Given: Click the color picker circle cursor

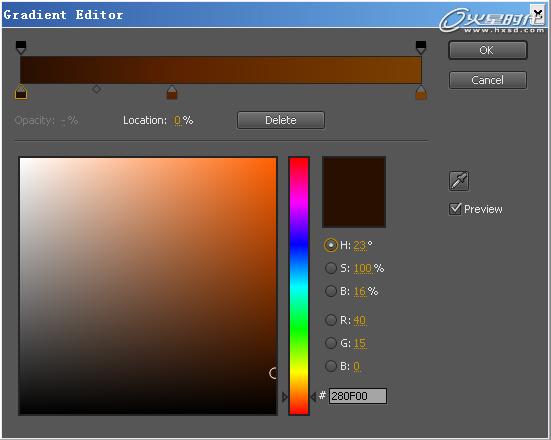Looking at the screenshot, I should point(273,373).
